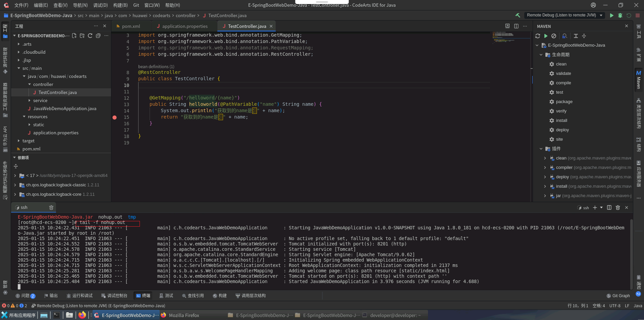Open 所有应用程序 applications menu on taskbar
This screenshot has height=320, width=644.
(18, 315)
